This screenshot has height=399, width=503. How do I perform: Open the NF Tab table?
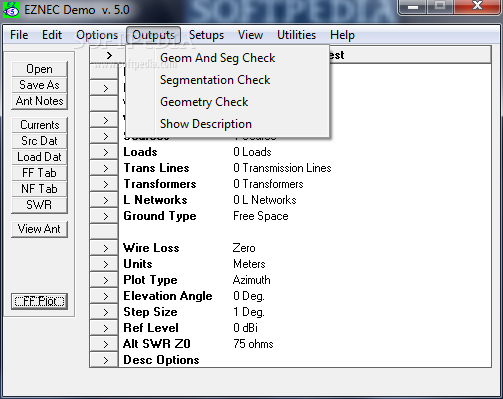coord(39,189)
